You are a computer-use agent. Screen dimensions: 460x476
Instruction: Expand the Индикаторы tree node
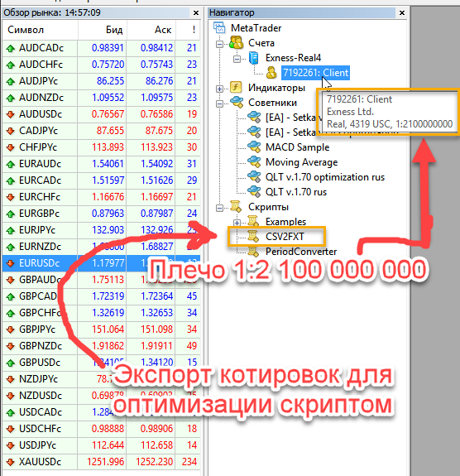(219, 89)
